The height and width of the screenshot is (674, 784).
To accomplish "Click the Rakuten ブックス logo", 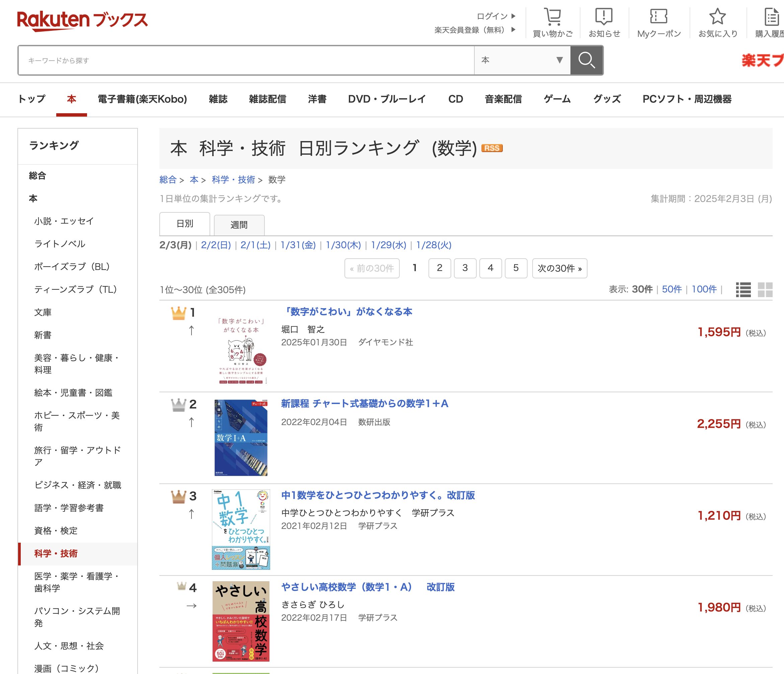I will 82,20.
